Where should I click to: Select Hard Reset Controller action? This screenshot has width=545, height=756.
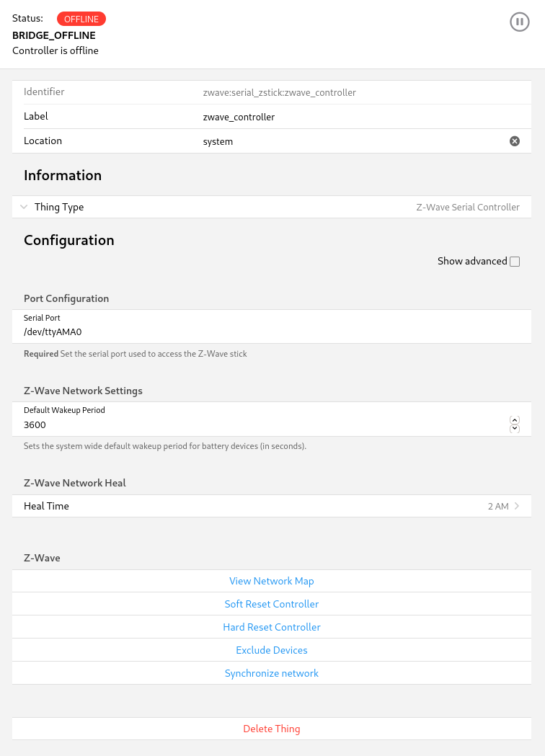(x=272, y=627)
